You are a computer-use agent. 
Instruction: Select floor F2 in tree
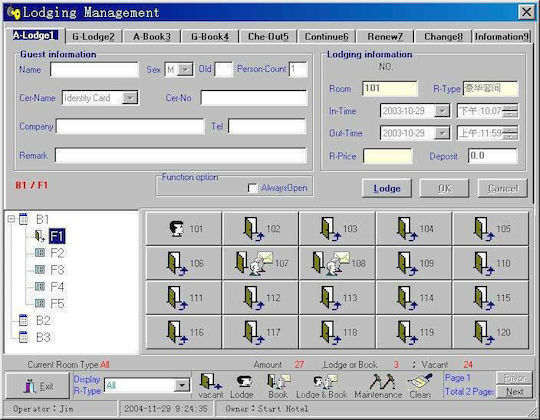click(57, 253)
